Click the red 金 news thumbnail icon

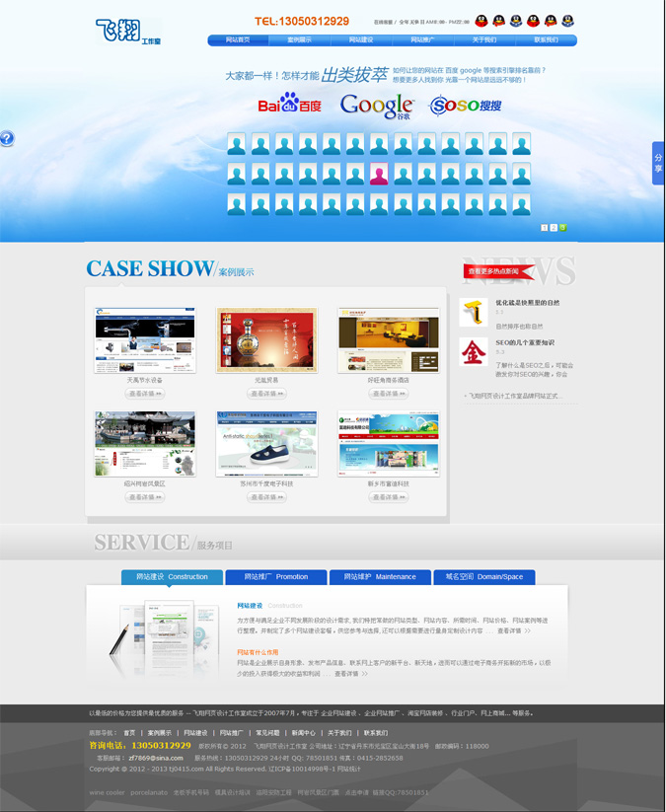pos(474,352)
